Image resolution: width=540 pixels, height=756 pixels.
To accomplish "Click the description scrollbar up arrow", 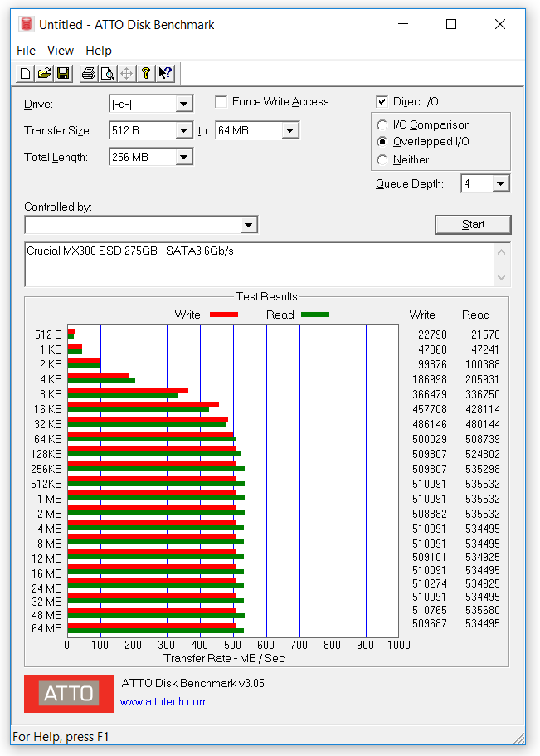I will 501,252.
